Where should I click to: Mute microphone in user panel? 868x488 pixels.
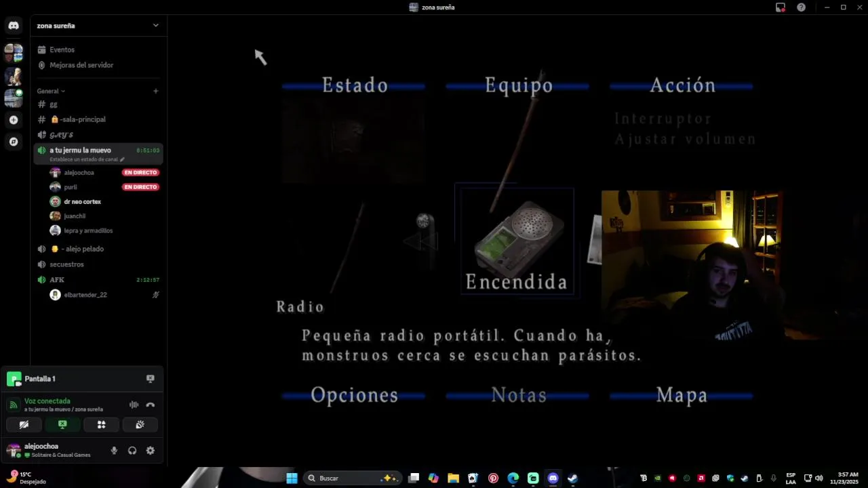coord(114,451)
